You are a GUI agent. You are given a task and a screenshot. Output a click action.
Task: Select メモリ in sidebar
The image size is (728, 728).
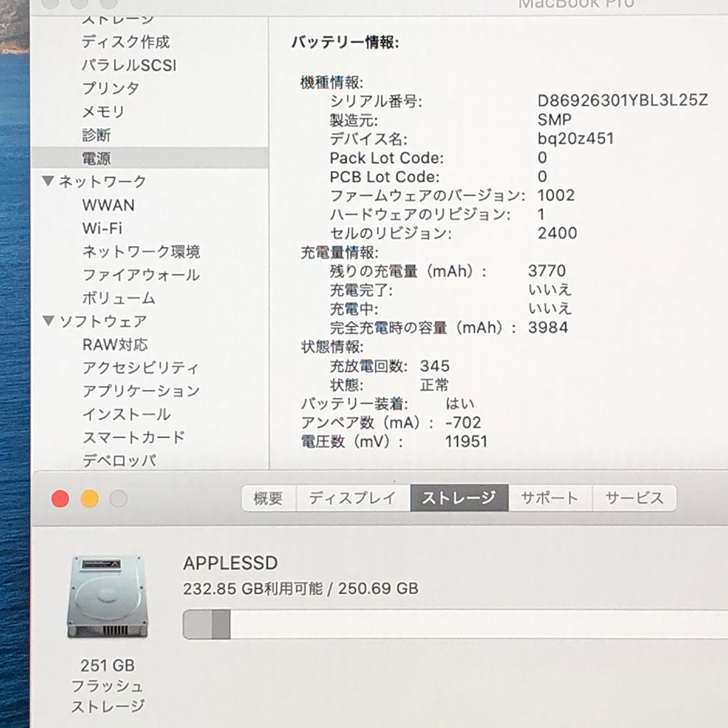point(103,111)
